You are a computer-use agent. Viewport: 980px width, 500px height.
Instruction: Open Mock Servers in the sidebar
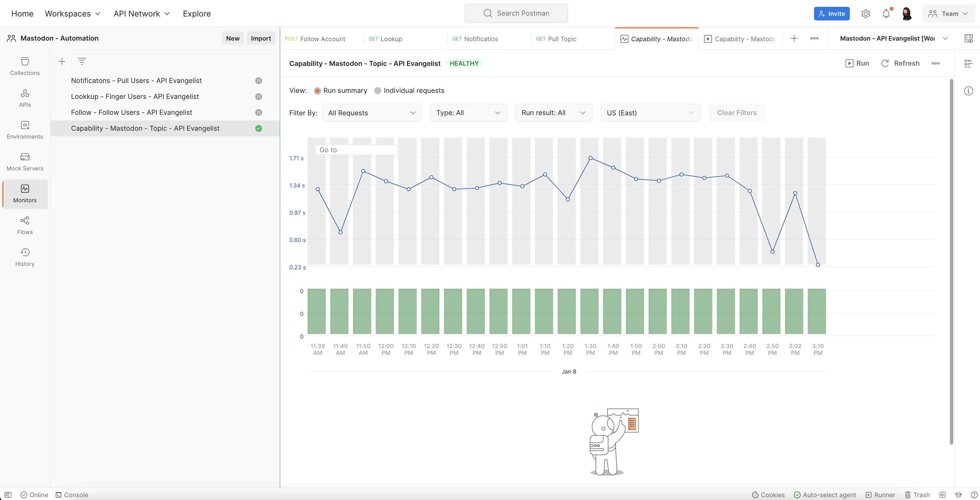pyautogui.click(x=25, y=162)
